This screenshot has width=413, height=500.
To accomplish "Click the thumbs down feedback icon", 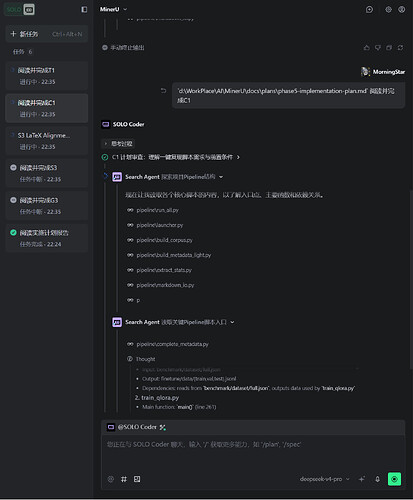I will click(x=378, y=48).
